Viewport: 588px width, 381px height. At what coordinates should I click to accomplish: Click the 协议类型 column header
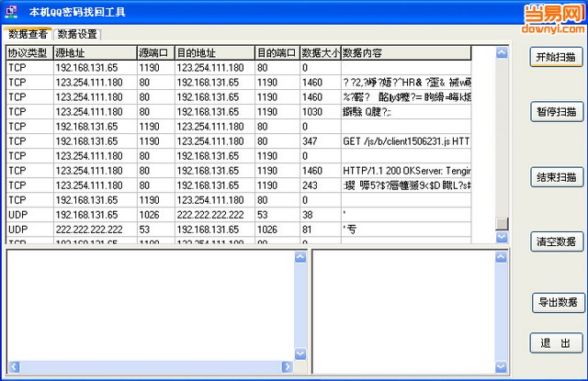(28, 53)
